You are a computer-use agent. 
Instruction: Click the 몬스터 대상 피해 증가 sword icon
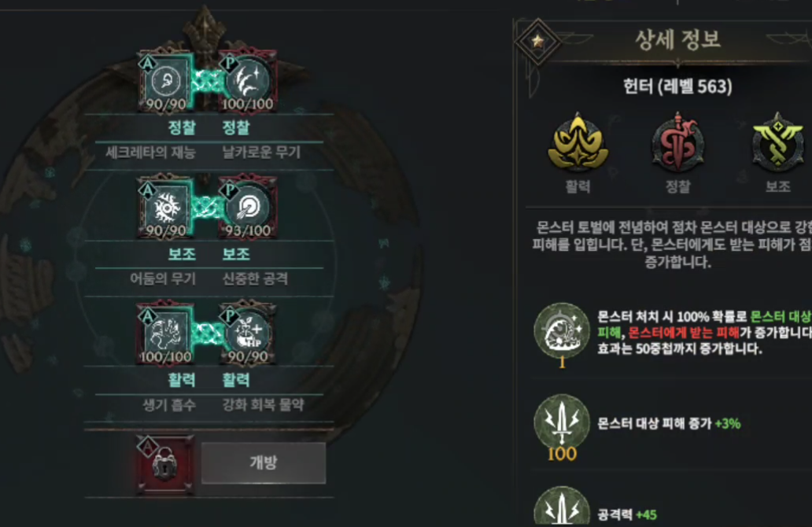pos(562,423)
